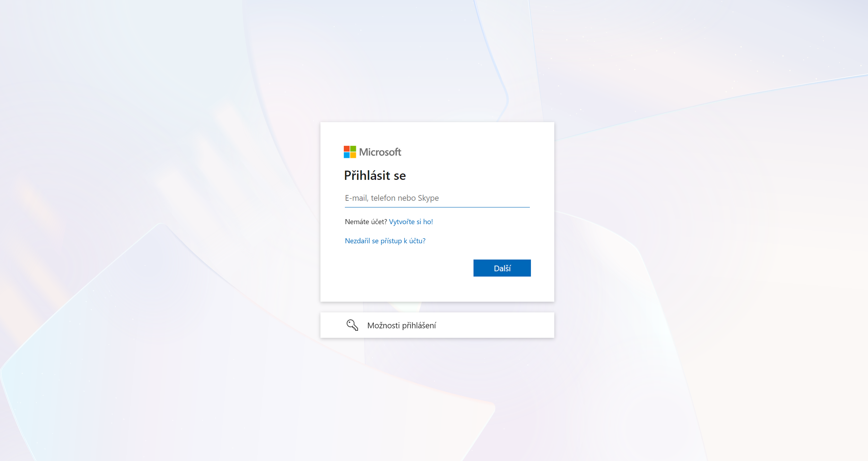Open 'Nezdařil se přístup k účtu?' link
868x461 pixels.
[385, 241]
